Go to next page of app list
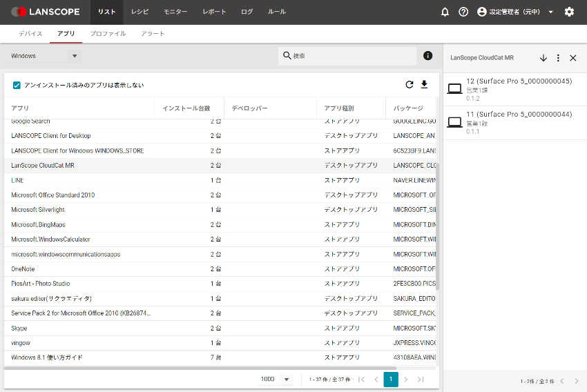 coord(406,380)
